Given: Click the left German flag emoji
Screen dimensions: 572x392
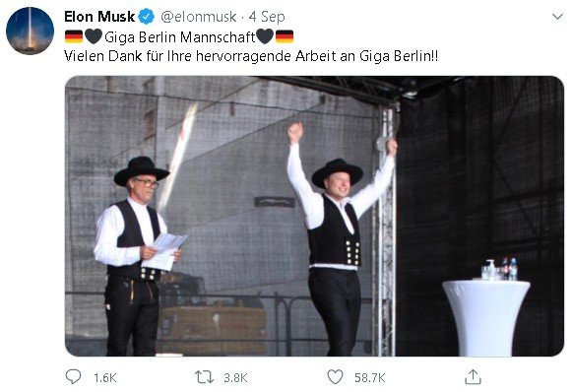Looking at the screenshot, I should 74,36.
